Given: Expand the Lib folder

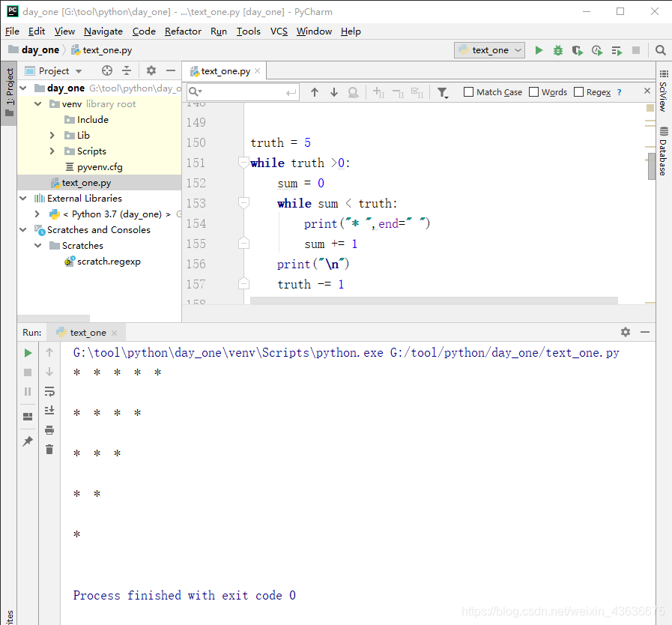Looking at the screenshot, I should tap(52, 136).
